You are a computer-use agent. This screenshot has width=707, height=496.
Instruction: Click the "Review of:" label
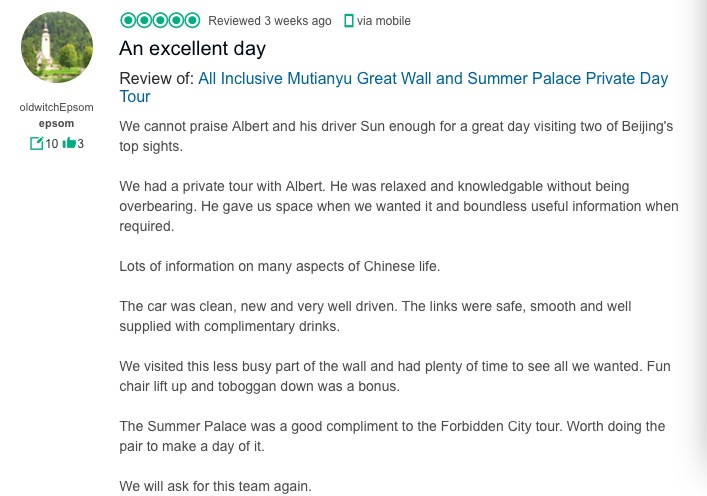pyautogui.click(x=156, y=79)
